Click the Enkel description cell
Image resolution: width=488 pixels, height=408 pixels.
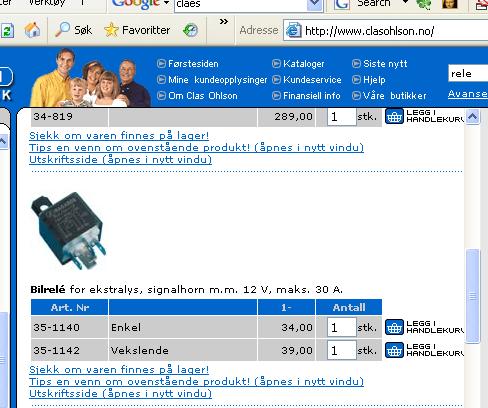tap(183, 327)
